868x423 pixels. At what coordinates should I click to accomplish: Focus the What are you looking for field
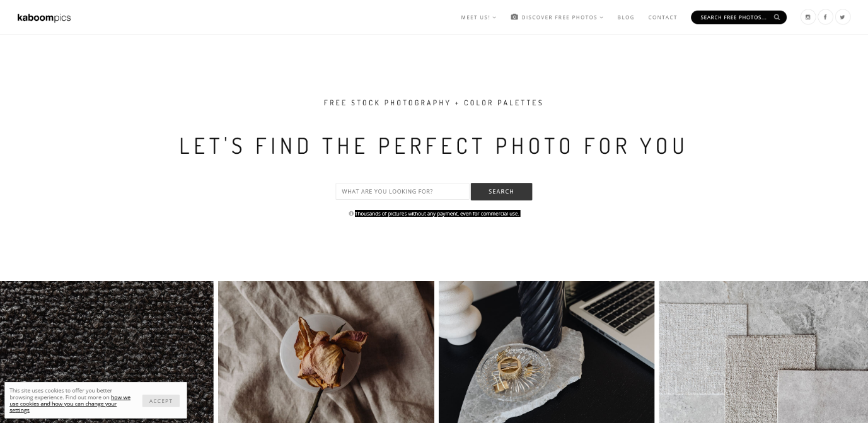403,192
